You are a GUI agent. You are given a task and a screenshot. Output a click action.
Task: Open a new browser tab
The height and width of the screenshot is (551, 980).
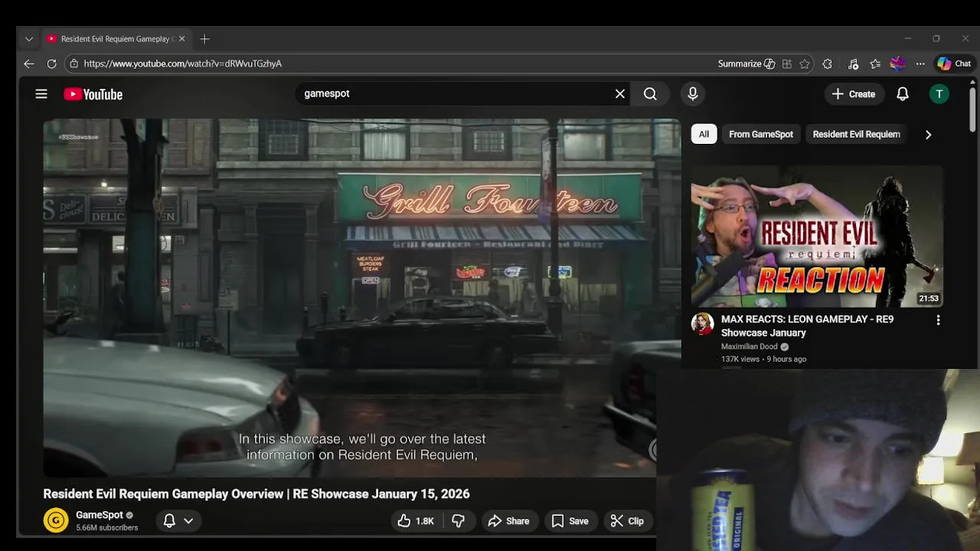(x=204, y=39)
